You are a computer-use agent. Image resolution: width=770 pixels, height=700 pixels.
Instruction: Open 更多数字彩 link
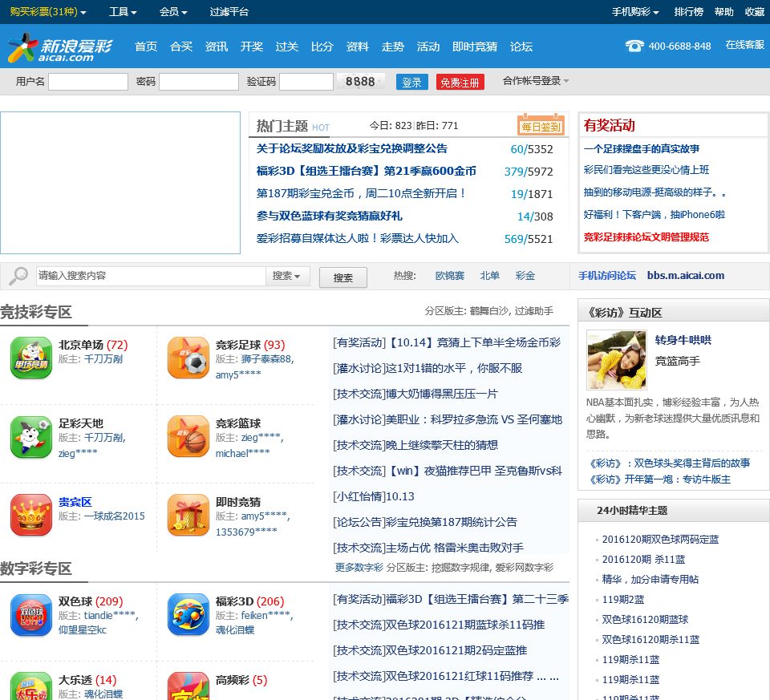359,568
